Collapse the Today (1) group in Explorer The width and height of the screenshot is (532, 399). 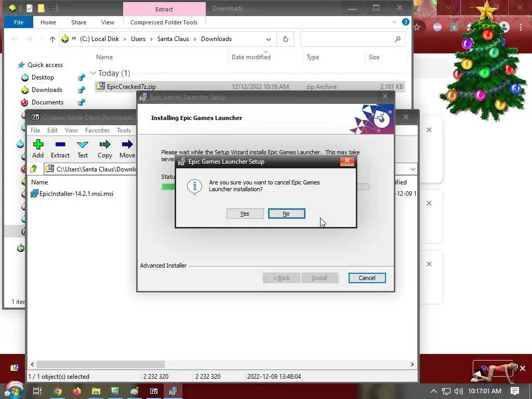(x=93, y=73)
